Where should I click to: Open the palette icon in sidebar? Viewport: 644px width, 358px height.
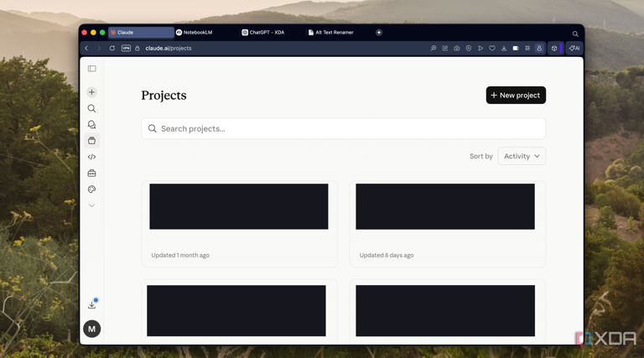92,189
